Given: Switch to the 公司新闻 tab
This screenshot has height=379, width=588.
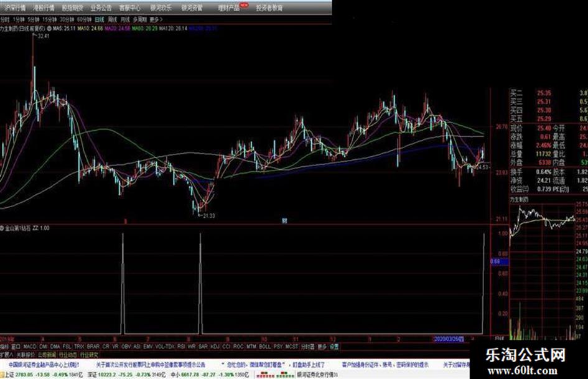Looking at the screenshot, I should (x=47, y=355).
